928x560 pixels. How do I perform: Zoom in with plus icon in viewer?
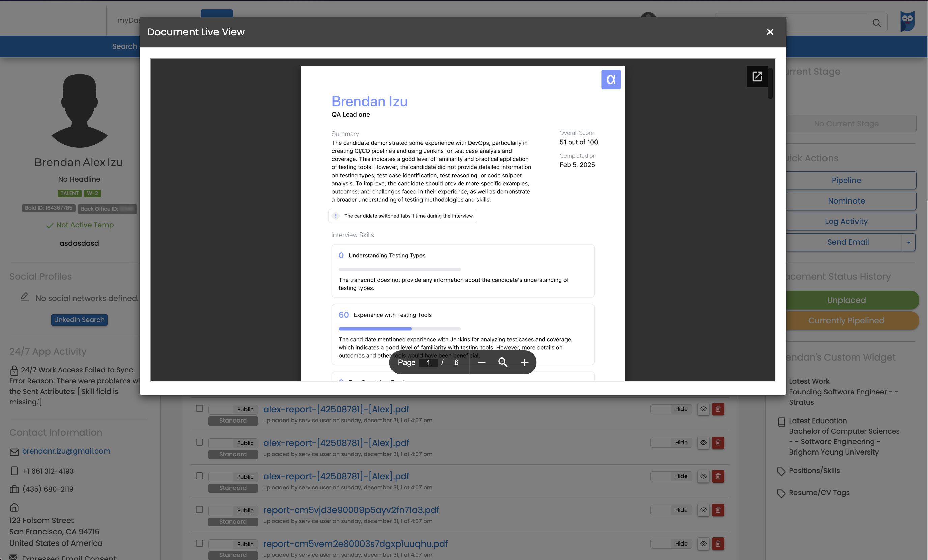tap(525, 363)
